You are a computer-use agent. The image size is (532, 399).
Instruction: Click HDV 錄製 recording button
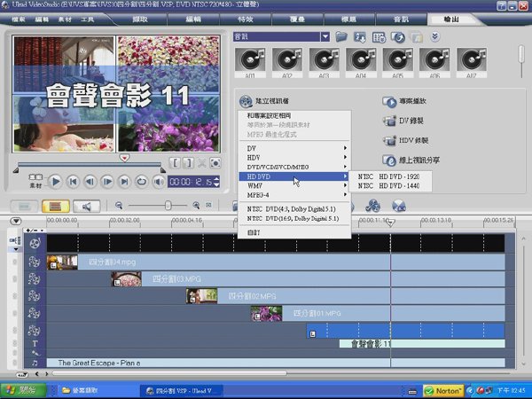[406, 140]
